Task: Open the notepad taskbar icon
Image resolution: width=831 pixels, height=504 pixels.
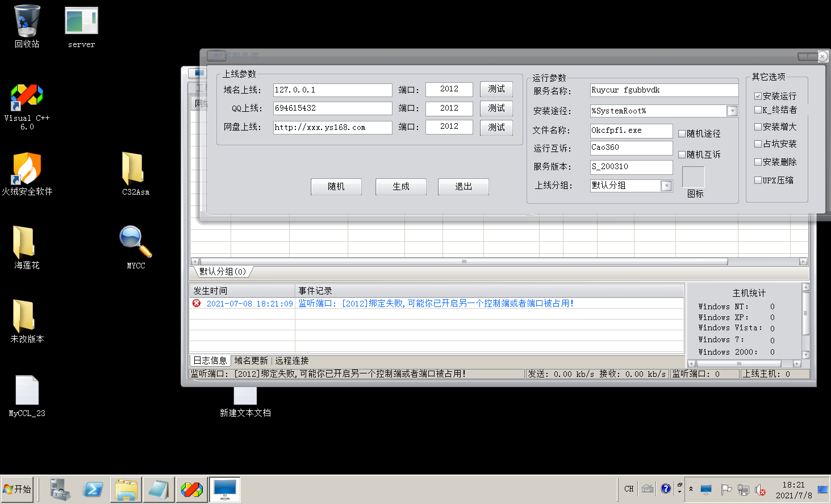Action: pyautogui.click(x=158, y=489)
